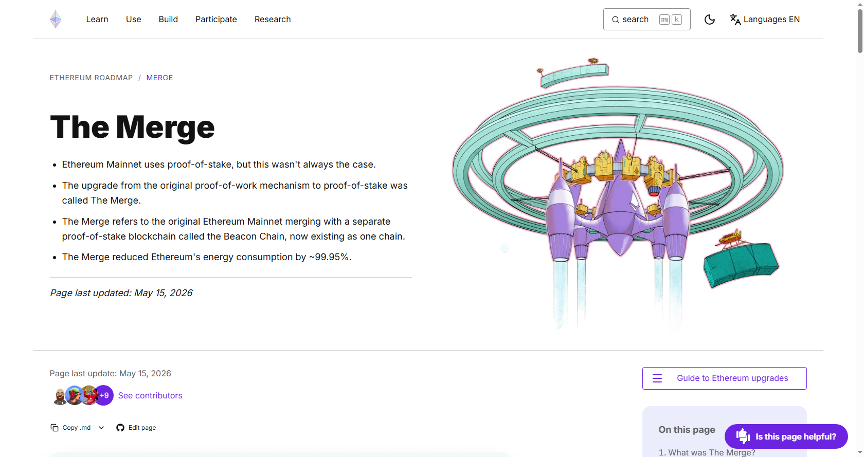Click the Is this page helpful button
The width and height of the screenshot is (864, 458).
[786, 437]
